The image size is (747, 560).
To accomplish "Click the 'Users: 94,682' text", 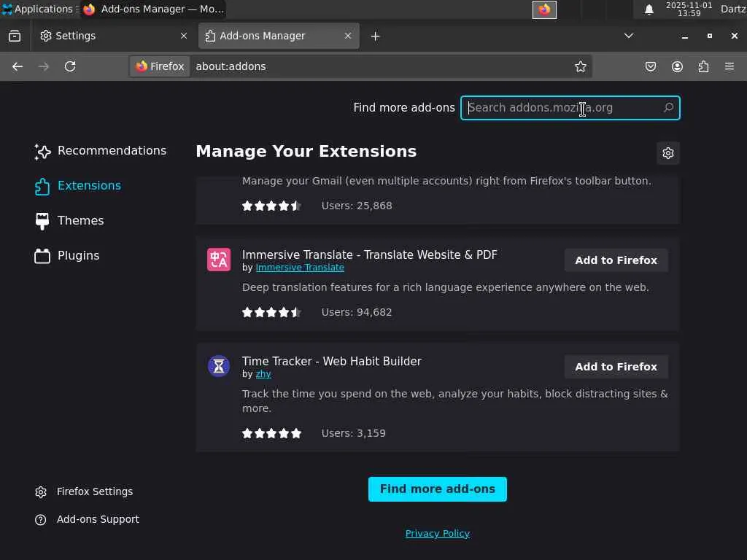I will (357, 312).
